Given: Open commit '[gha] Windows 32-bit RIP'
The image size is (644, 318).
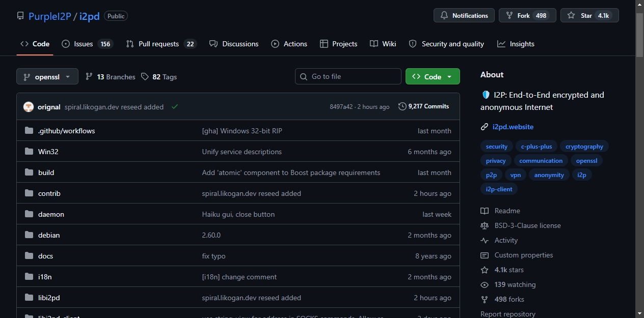Looking at the screenshot, I should [242, 131].
